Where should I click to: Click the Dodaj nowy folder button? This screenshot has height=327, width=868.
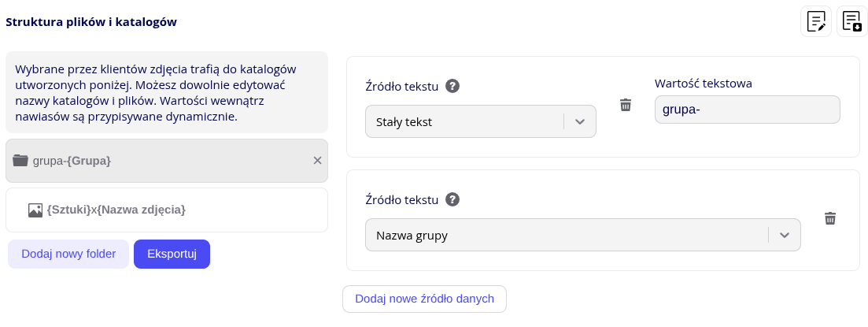tap(68, 254)
